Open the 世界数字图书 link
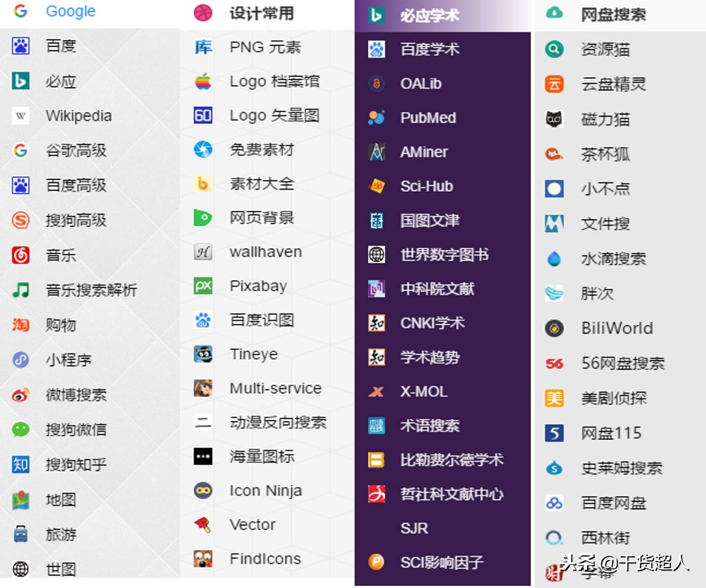The image size is (706, 588). click(x=444, y=254)
